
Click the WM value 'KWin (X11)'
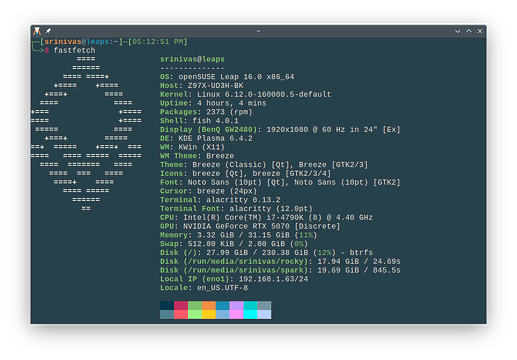(202, 147)
